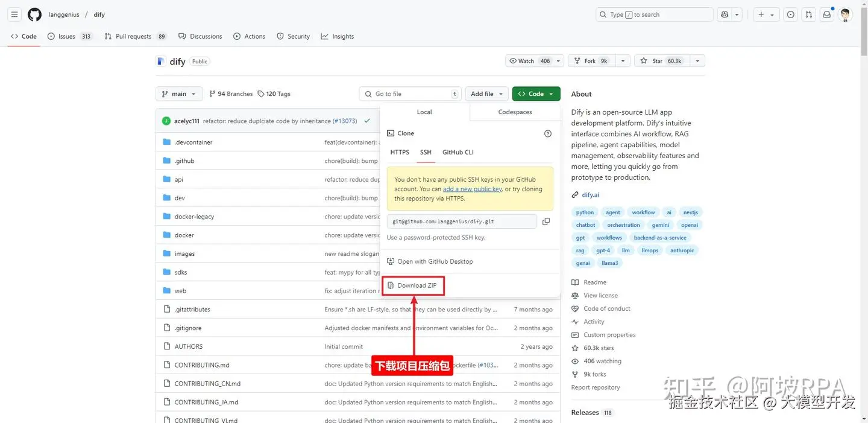Open the AUTHORS file

189,346
